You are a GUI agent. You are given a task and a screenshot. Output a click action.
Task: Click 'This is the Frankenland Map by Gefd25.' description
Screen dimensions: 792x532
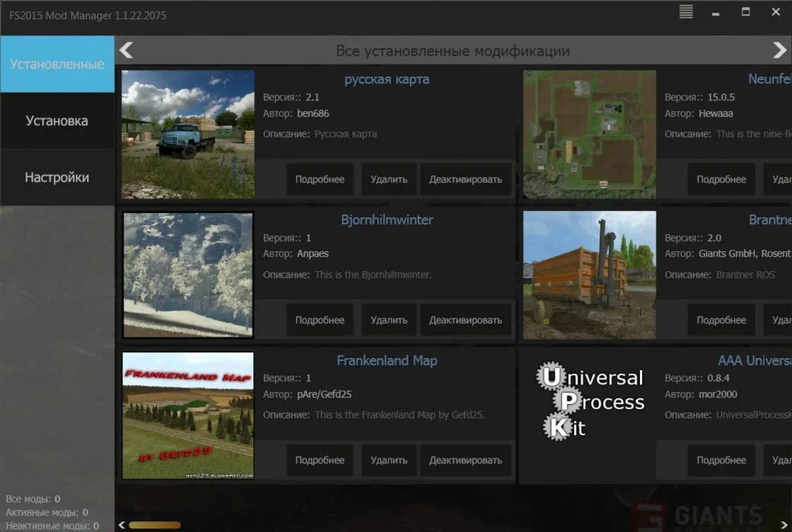click(x=399, y=415)
